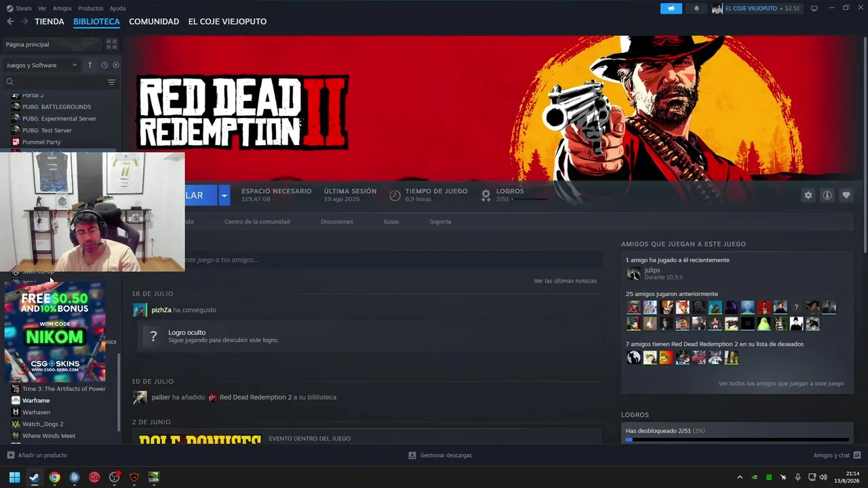868x488 pixels.
Task: Open the Windows Start menu
Action: pyautogui.click(x=14, y=477)
